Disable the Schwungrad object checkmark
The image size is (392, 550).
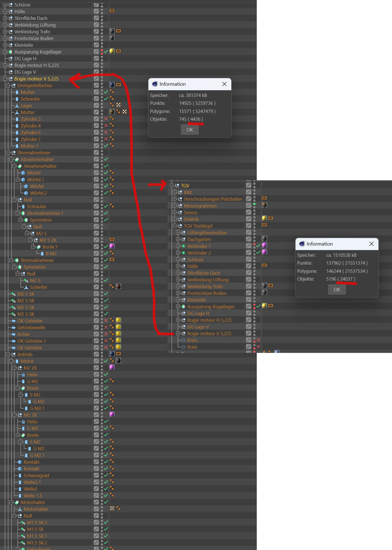106,475
